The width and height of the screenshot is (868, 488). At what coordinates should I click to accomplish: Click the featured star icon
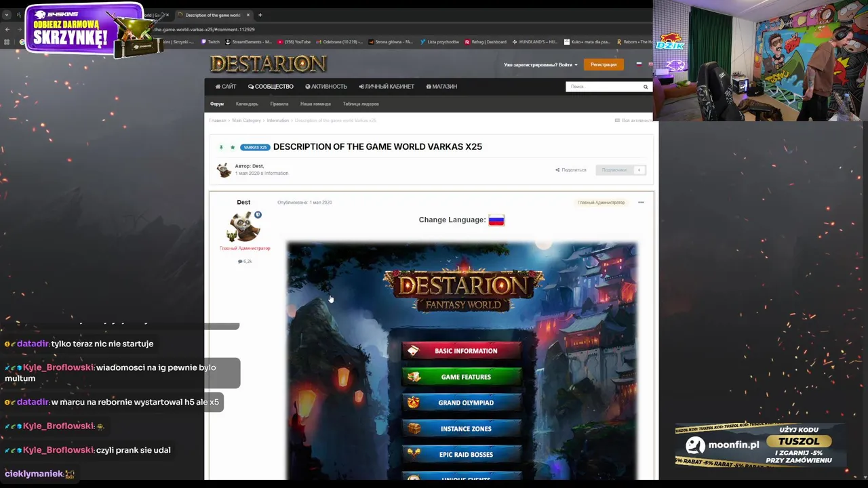(x=232, y=147)
